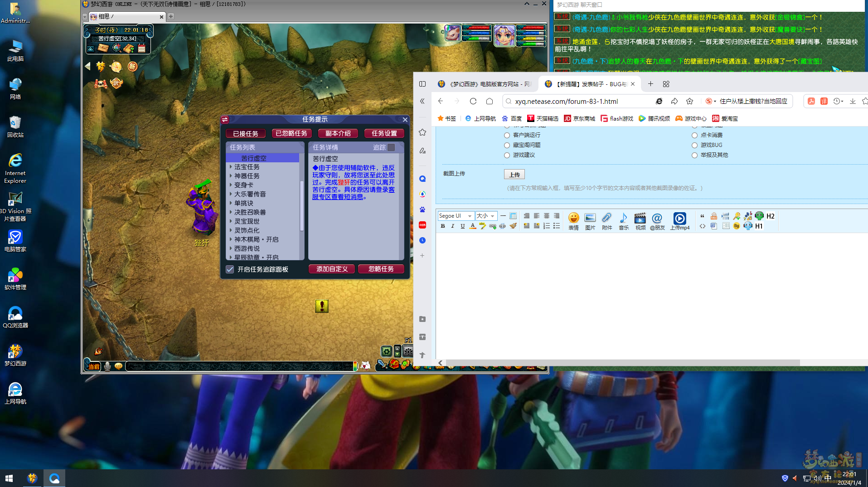
Task: Insert video (视频) in forum editor
Action: (640, 221)
